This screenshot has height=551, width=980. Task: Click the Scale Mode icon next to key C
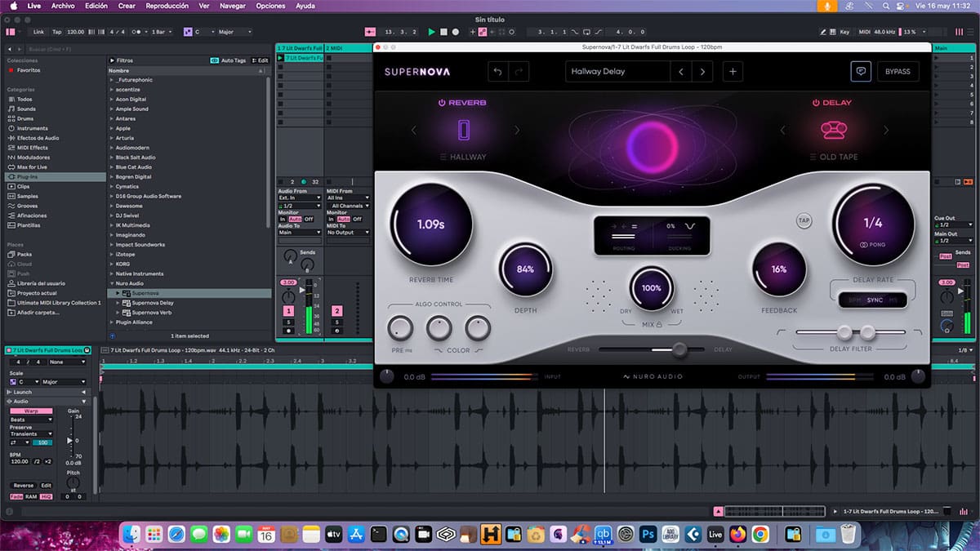(187, 32)
